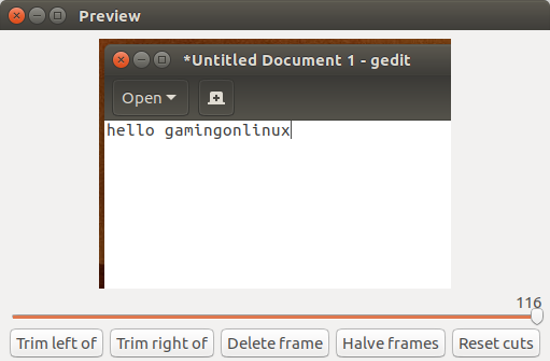This screenshot has height=361, width=550.
Task: Click the middle of the orange frame slider track
Action: point(272,317)
